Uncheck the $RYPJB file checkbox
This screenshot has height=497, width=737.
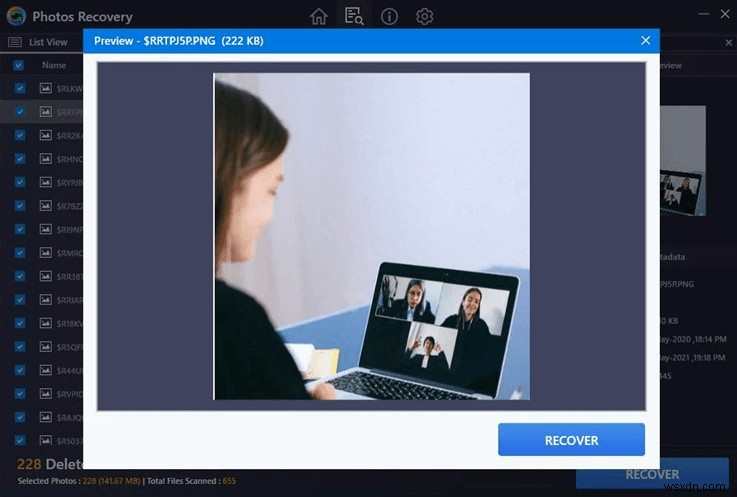(x=19, y=183)
